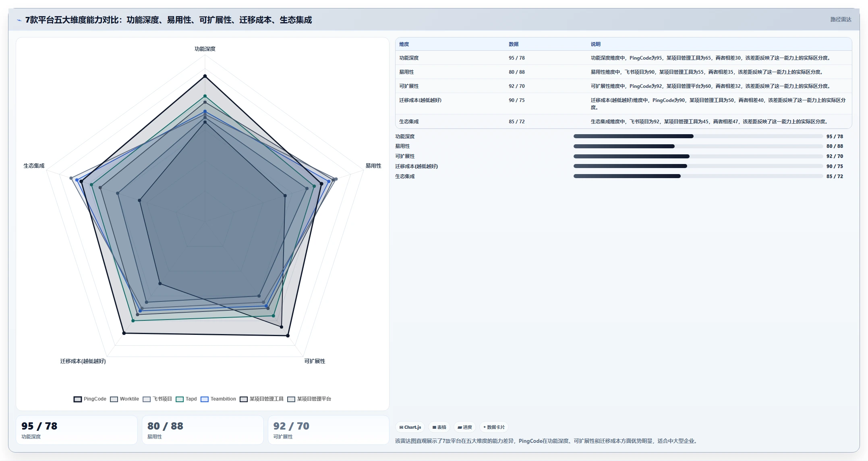Click table cell 易用性 in second row
The height and width of the screenshot is (461, 868).
pos(406,72)
